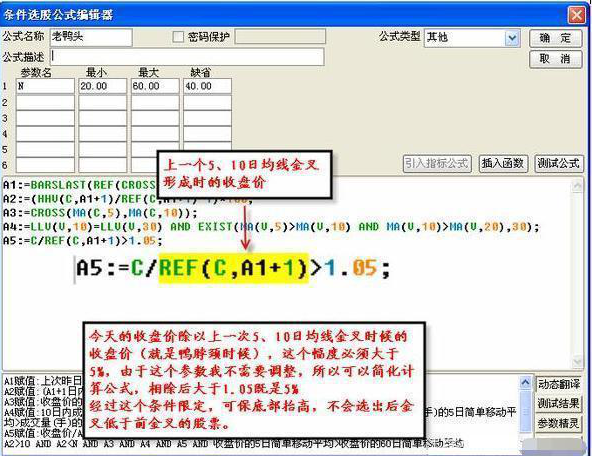Image resolution: width=593 pixels, height=456 pixels.
Task: Select parameter 1 name field N
Action: [45, 86]
